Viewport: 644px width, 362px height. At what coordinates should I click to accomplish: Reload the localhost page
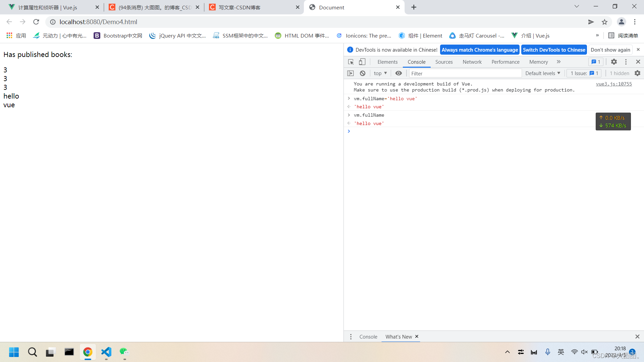36,22
